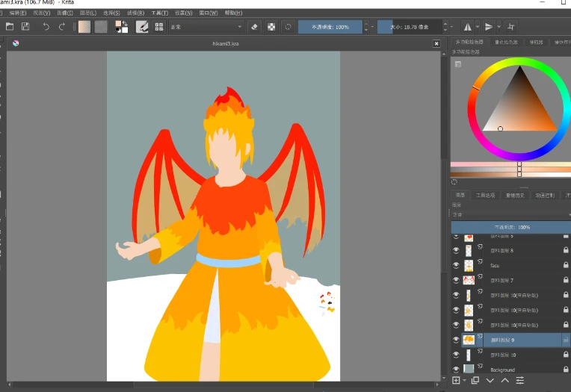Image resolution: width=571 pixels, height=392 pixels.
Task: Open the Select (S) menu
Action: point(111,13)
